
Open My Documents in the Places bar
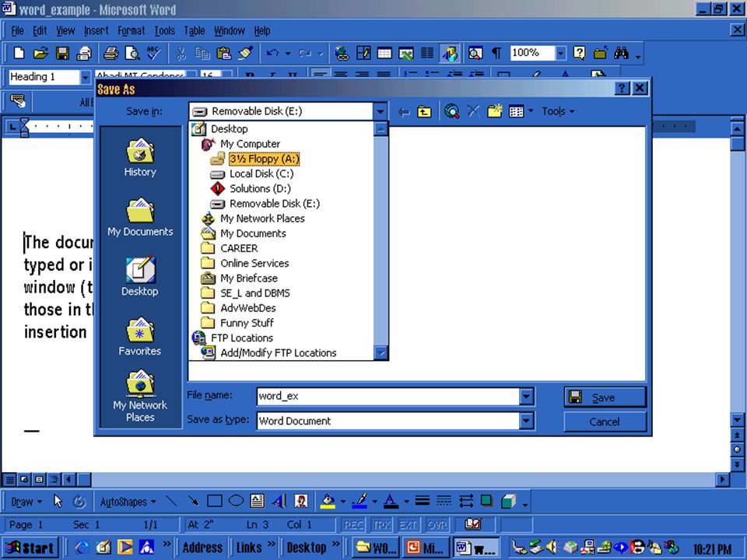(139, 217)
